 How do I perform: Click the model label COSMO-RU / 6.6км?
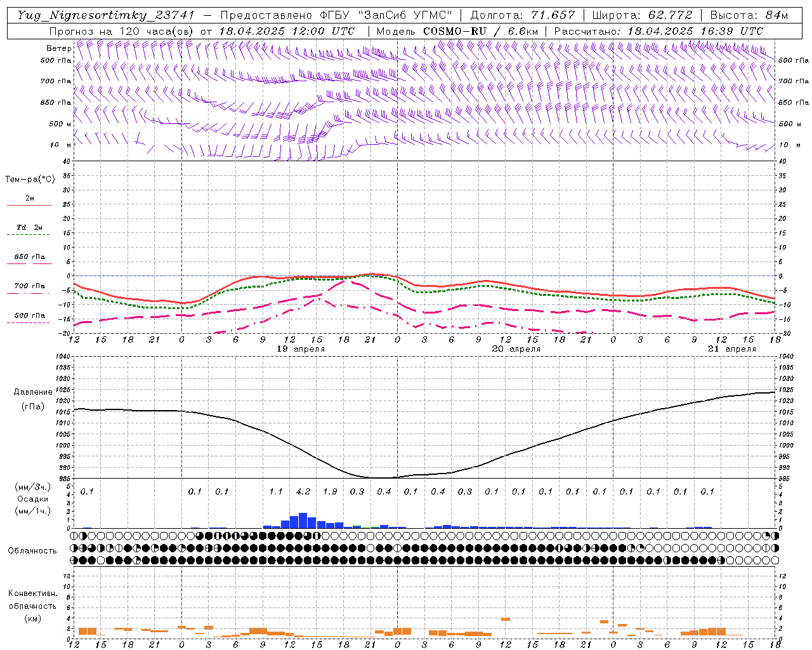480,31
